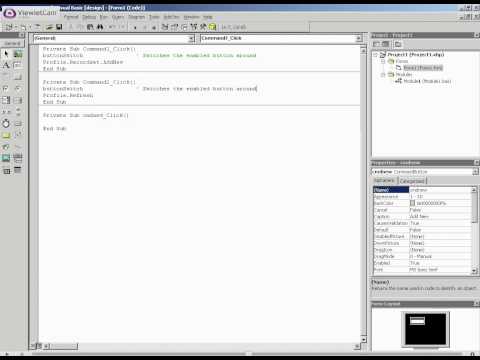Open the Project Explorer toolbar icon

[x=165, y=27]
